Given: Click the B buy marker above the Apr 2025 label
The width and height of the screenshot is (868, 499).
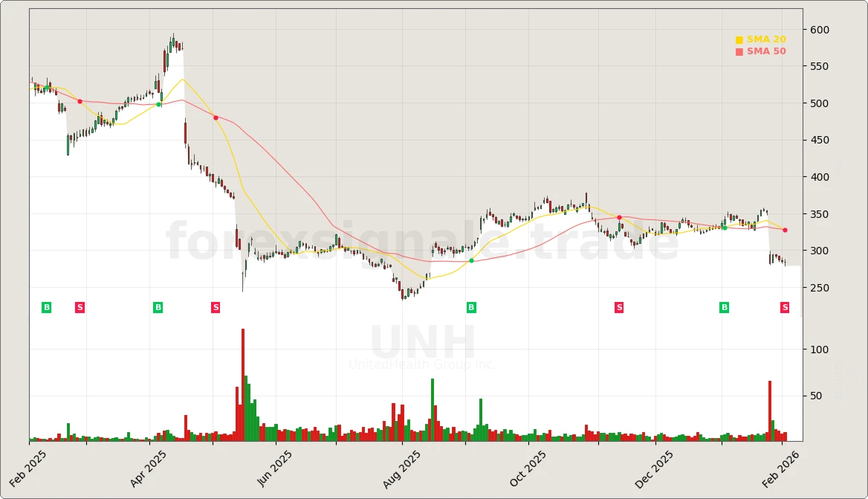Looking at the screenshot, I should pyautogui.click(x=158, y=306).
